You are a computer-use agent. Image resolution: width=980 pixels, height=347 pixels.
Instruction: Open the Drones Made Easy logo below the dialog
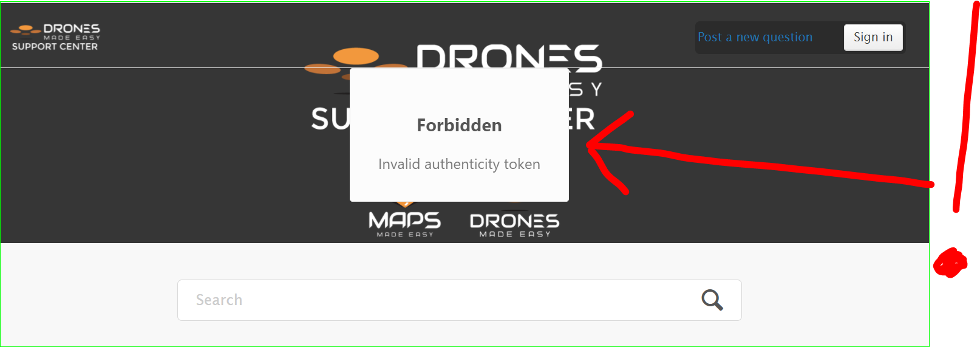tap(514, 222)
